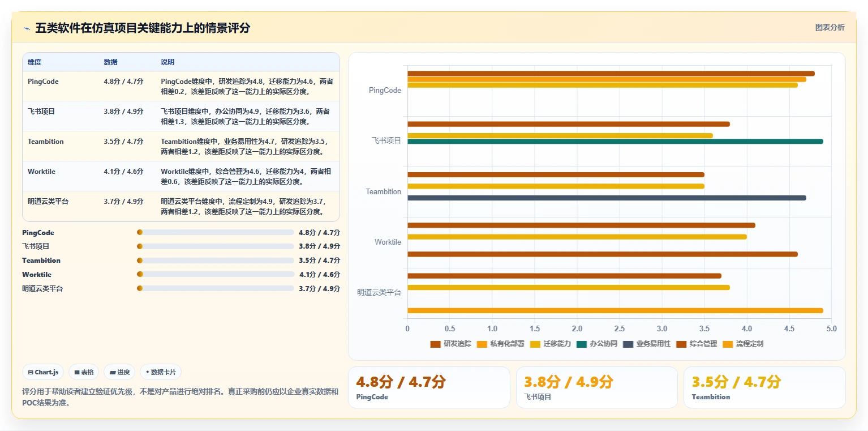Click the teal 办公协同 bar for 飞书项目
The image size is (868, 431).
click(615, 142)
